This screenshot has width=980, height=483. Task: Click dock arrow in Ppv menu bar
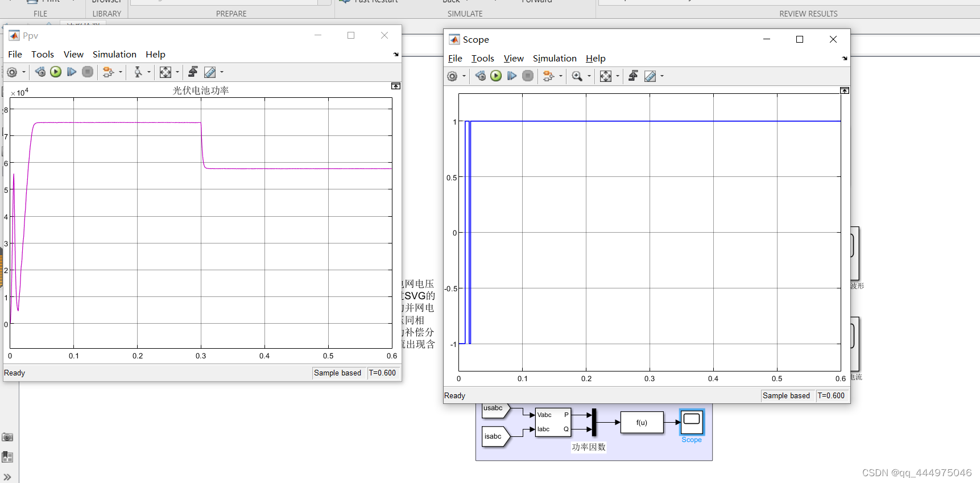tap(396, 55)
